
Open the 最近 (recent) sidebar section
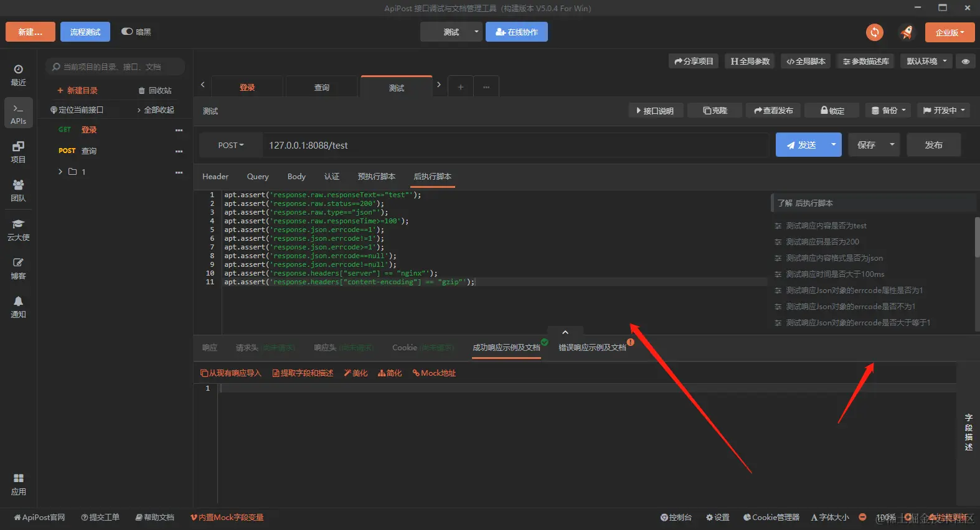point(18,75)
